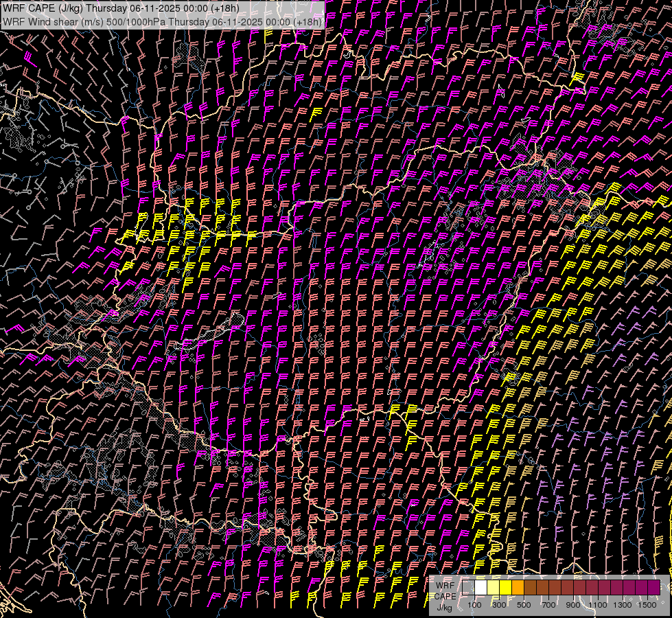The image size is (672, 618).
Task: Click the white swatch in CAPE legend
Action: click(x=480, y=587)
